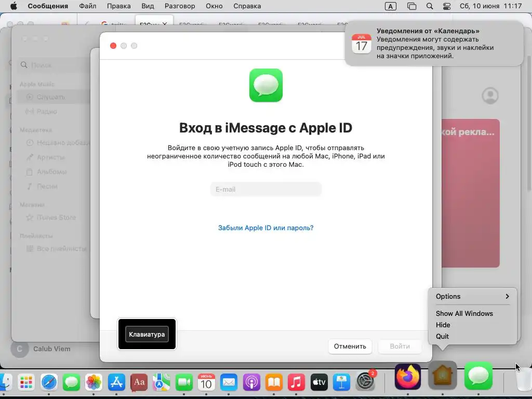Launch the Music app from the Dock
Viewport: 532px width, 399px height.
point(296,382)
